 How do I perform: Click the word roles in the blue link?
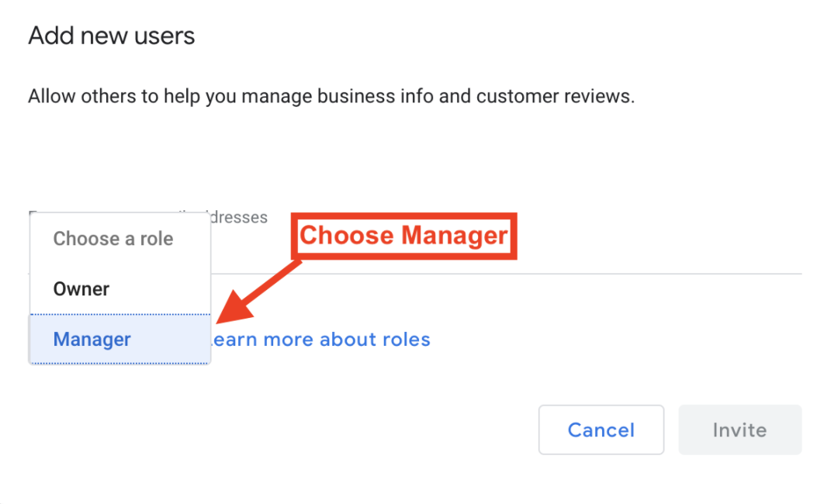407,340
